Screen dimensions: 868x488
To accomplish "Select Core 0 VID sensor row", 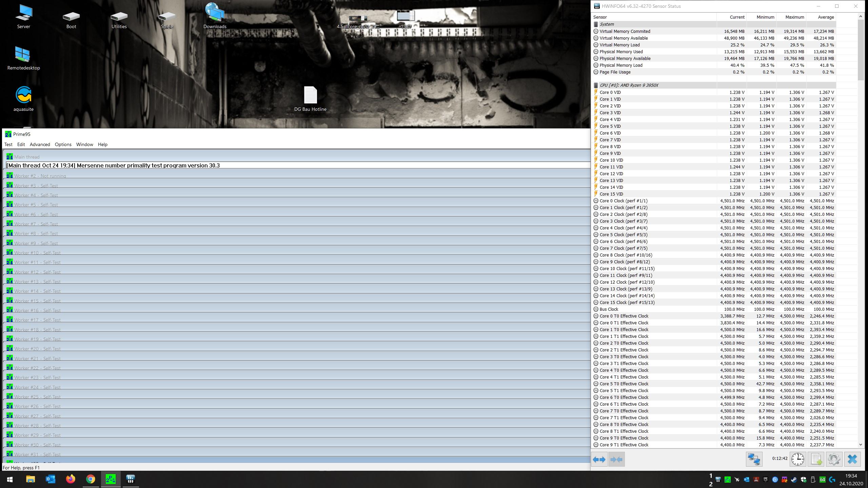I will pos(714,92).
